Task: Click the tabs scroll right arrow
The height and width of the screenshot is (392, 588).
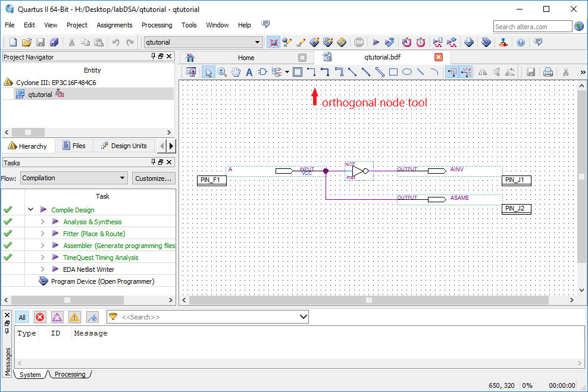Action: (171, 146)
